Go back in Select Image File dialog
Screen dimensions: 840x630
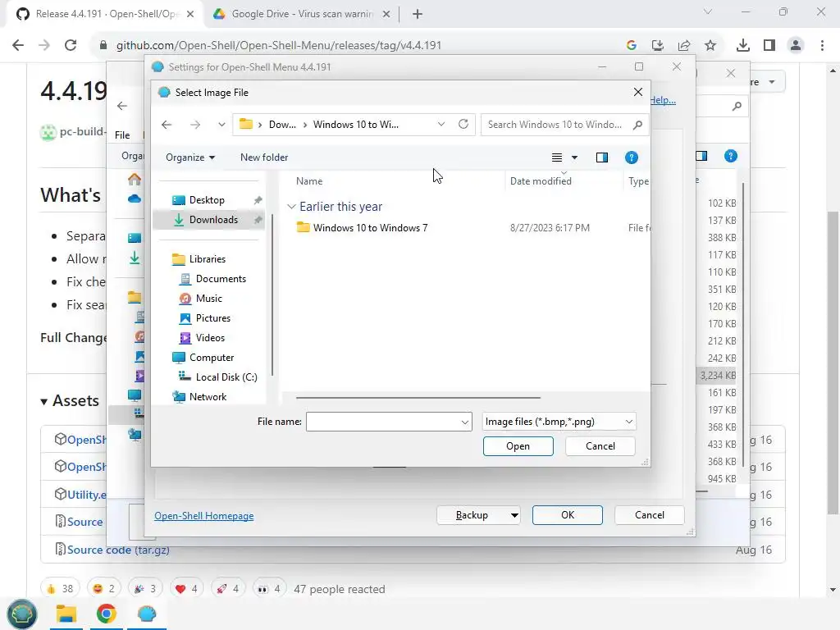[167, 125]
